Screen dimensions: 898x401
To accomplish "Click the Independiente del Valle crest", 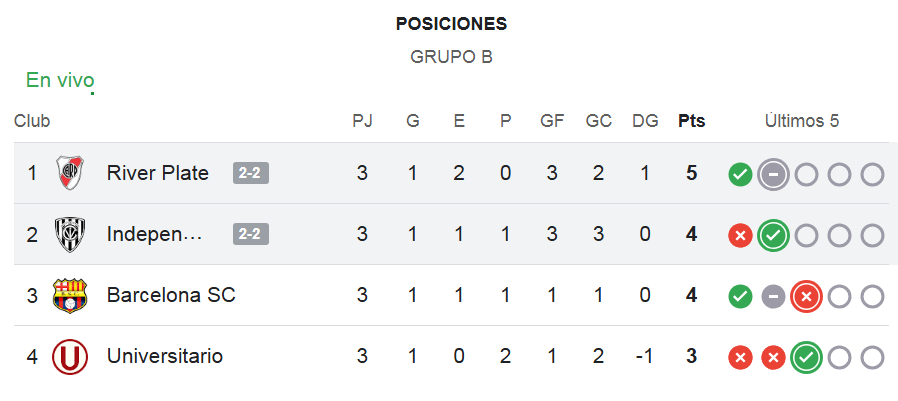I will click(x=70, y=234).
